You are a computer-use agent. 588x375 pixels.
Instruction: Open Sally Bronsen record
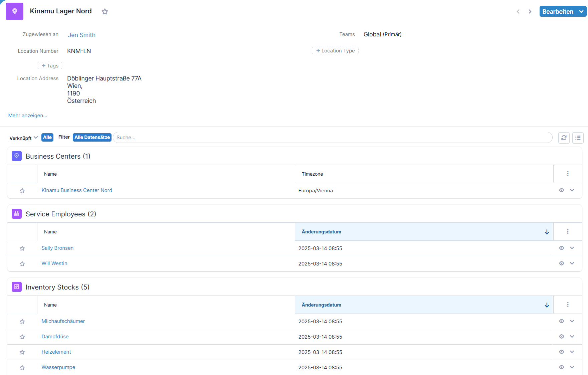pyautogui.click(x=57, y=248)
